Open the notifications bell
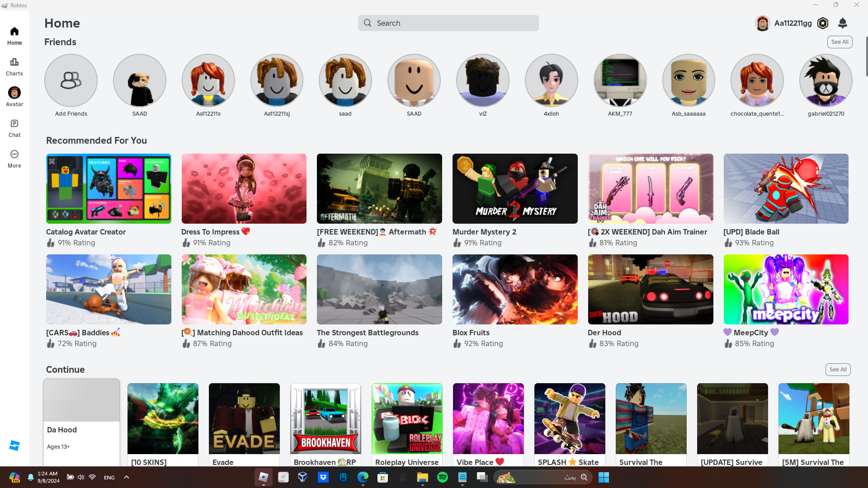Image resolution: width=868 pixels, height=488 pixels. (843, 23)
